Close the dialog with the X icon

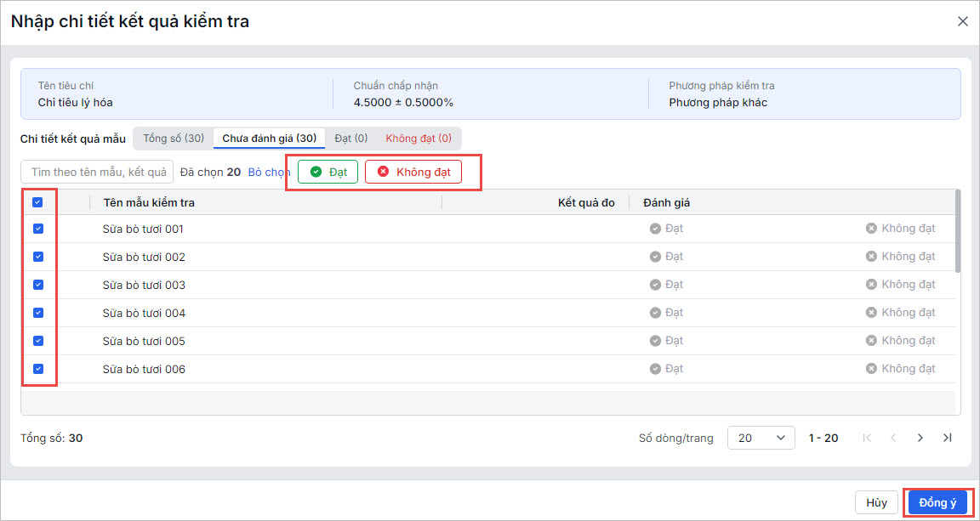(963, 21)
